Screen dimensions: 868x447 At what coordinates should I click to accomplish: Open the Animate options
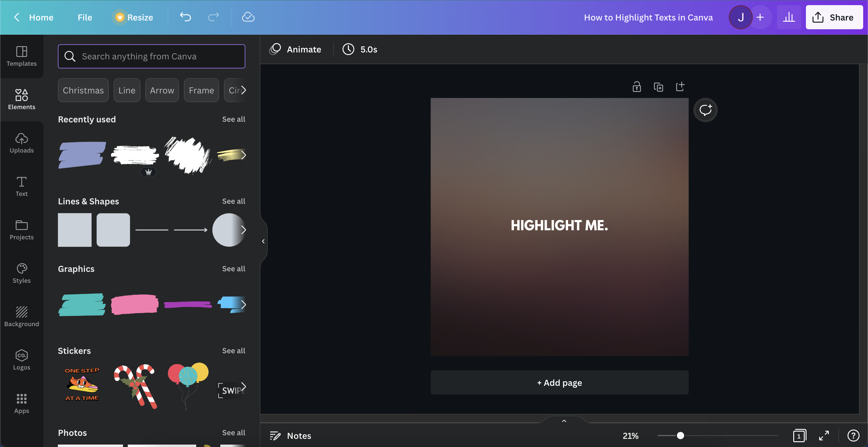[x=296, y=49]
